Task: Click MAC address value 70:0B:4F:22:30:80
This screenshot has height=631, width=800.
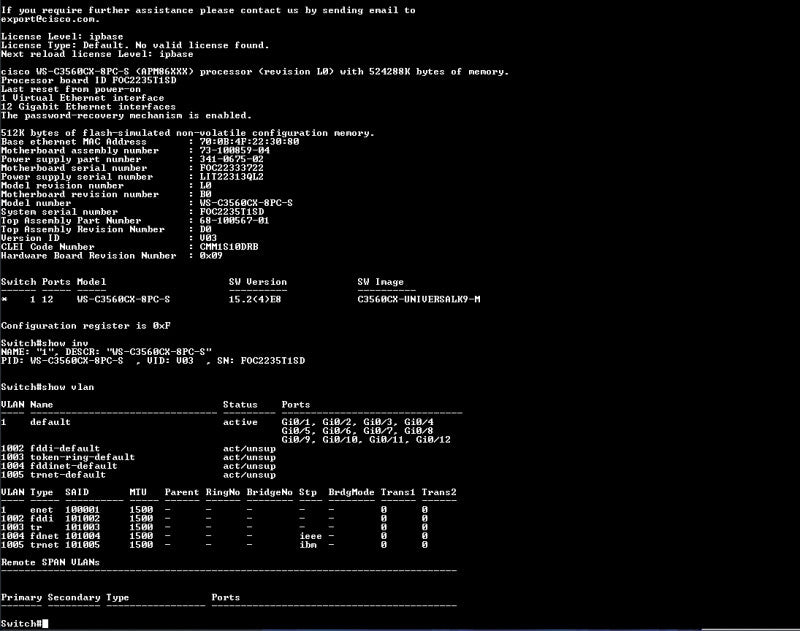Action: click(249, 142)
